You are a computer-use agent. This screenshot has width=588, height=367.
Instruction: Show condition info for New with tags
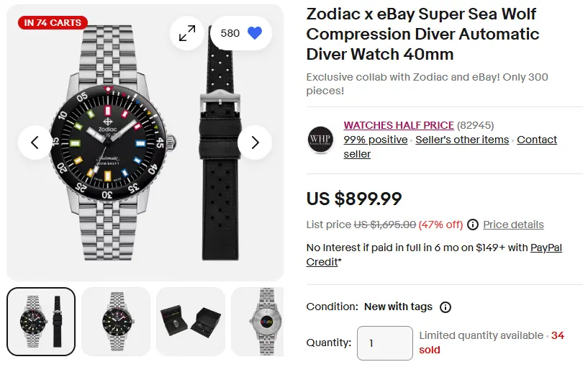(445, 307)
